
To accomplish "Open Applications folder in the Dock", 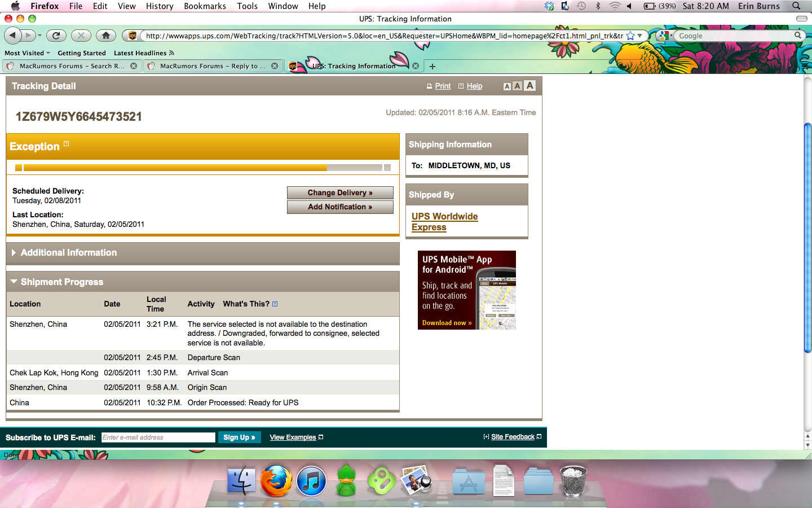I will [469, 481].
